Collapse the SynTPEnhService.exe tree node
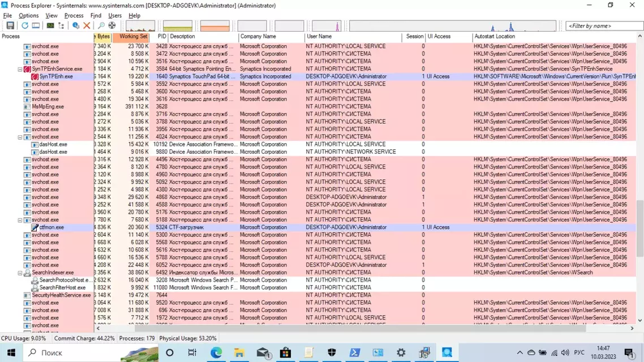The height and width of the screenshot is (362, 644). pos(20,70)
